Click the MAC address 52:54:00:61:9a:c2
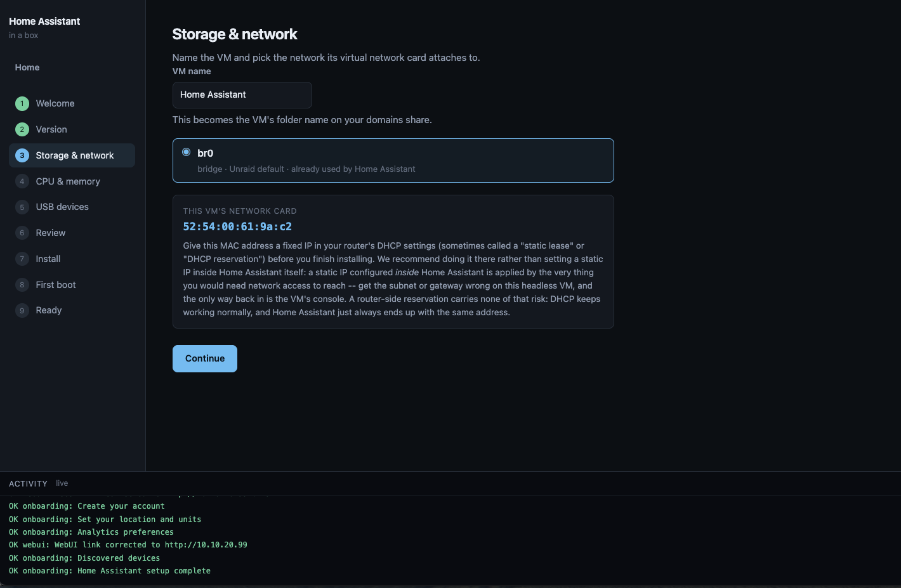901x588 pixels. [237, 226]
